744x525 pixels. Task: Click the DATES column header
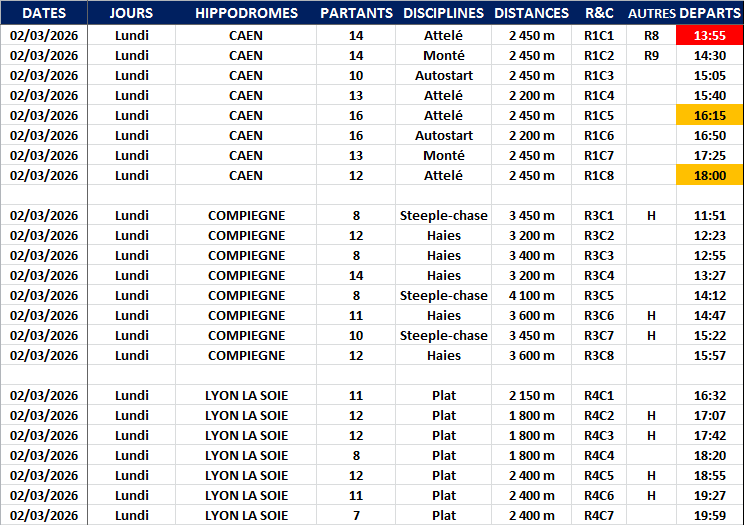click(44, 13)
